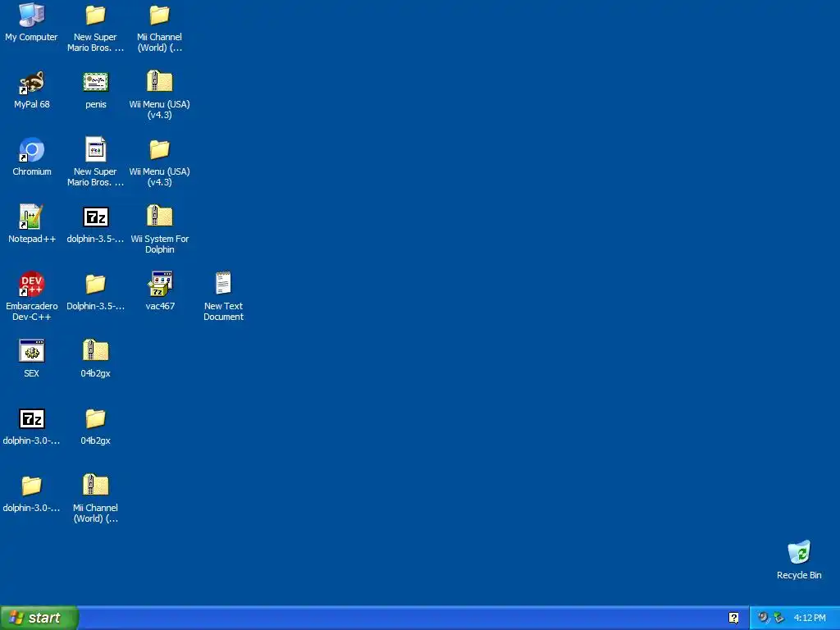Click the question-mark balloon icon on taskbar

point(733,618)
